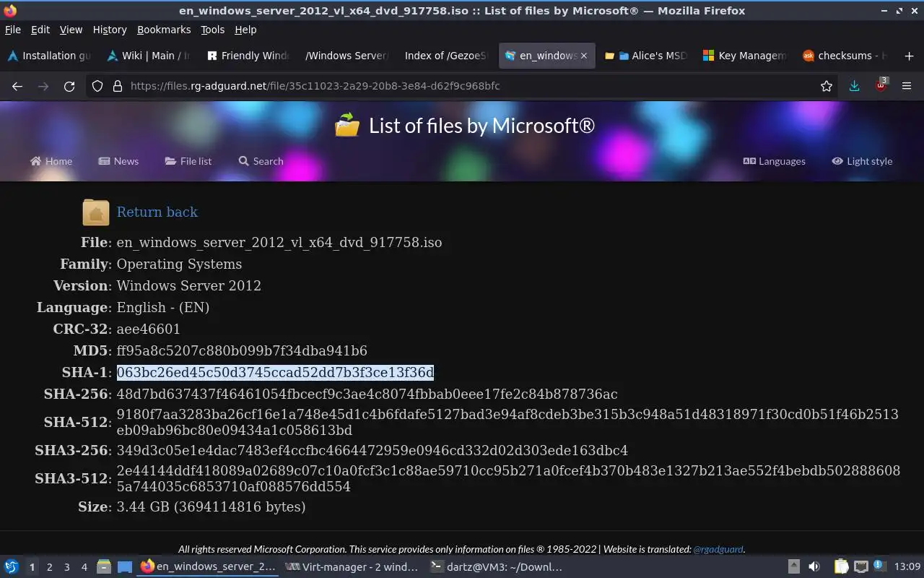The image size is (924, 578).
Task: Switch to the checksums tab
Action: pyautogui.click(x=845, y=56)
